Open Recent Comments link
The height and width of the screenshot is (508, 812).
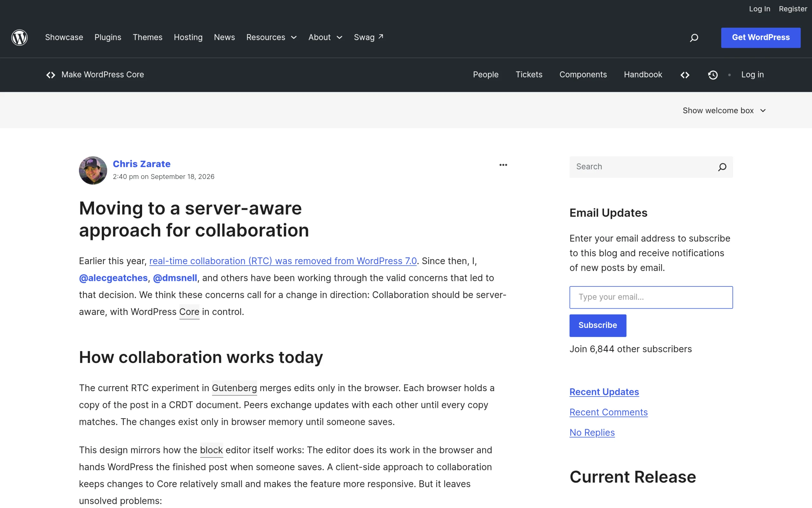click(x=608, y=412)
